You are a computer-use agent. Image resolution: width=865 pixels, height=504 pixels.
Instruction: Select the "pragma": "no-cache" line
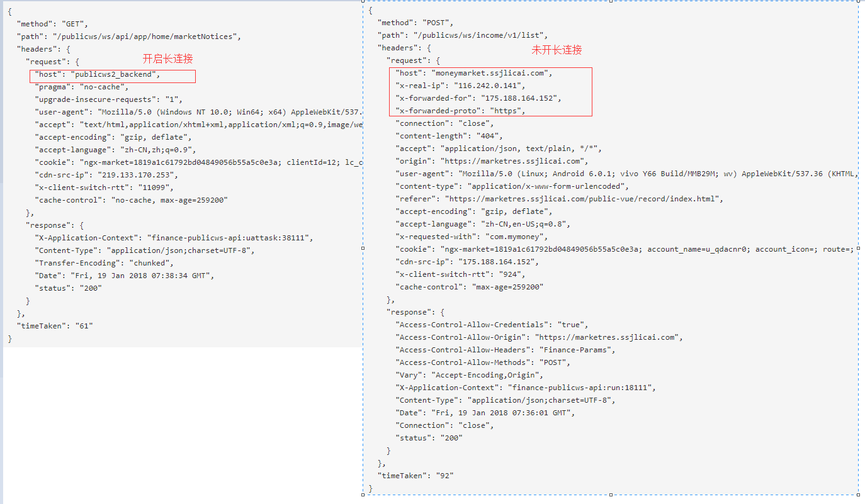81,87
